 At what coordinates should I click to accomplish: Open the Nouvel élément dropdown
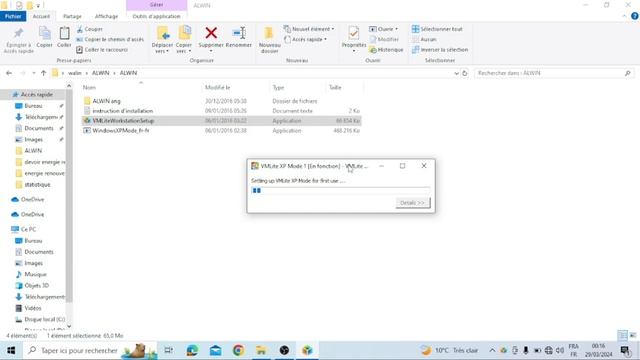point(309,29)
